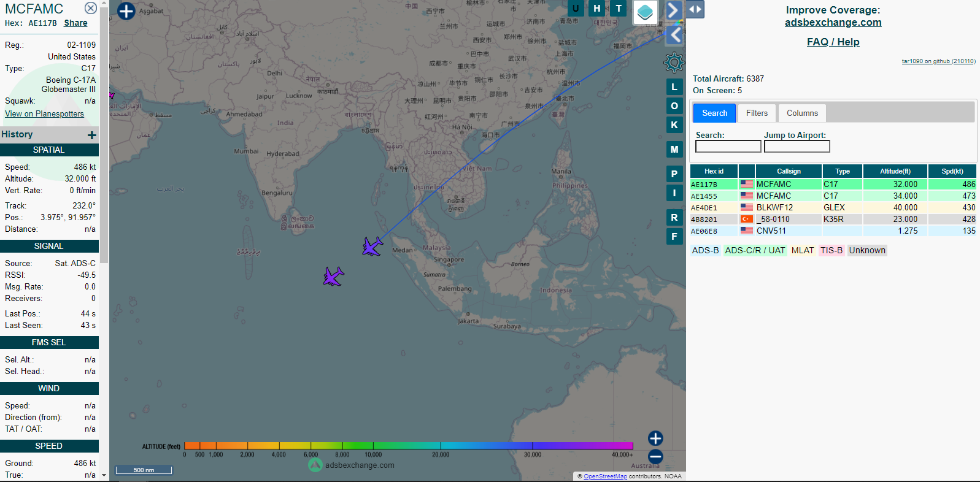Click the left info panel scrollbar

click(104, 135)
